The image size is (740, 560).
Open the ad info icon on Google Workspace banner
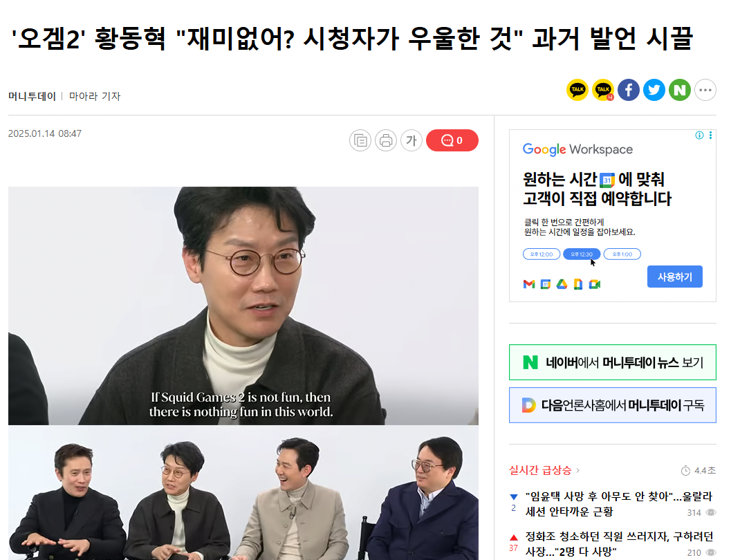[x=699, y=136]
